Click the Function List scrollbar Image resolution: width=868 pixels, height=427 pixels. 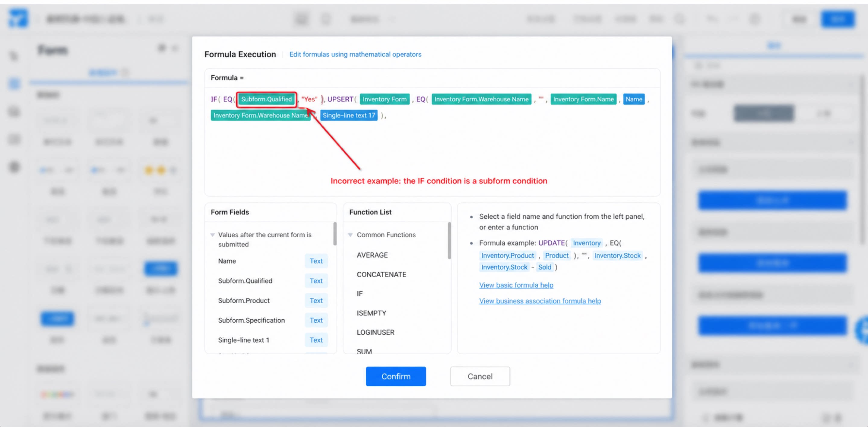tap(449, 240)
